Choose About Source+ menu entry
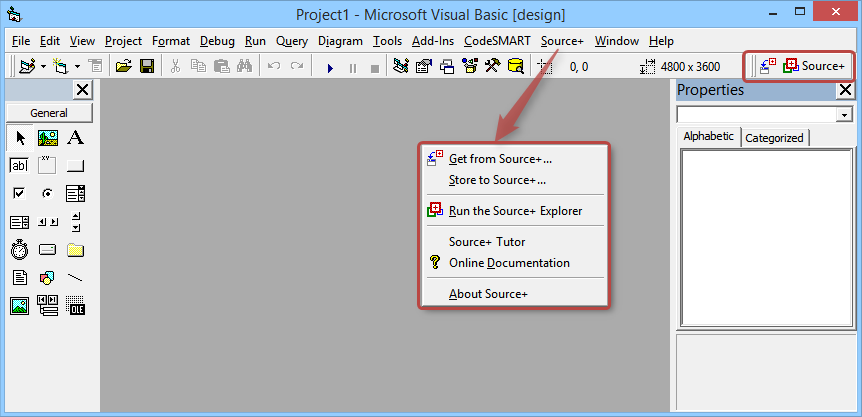This screenshot has width=862, height=417. 513,294
